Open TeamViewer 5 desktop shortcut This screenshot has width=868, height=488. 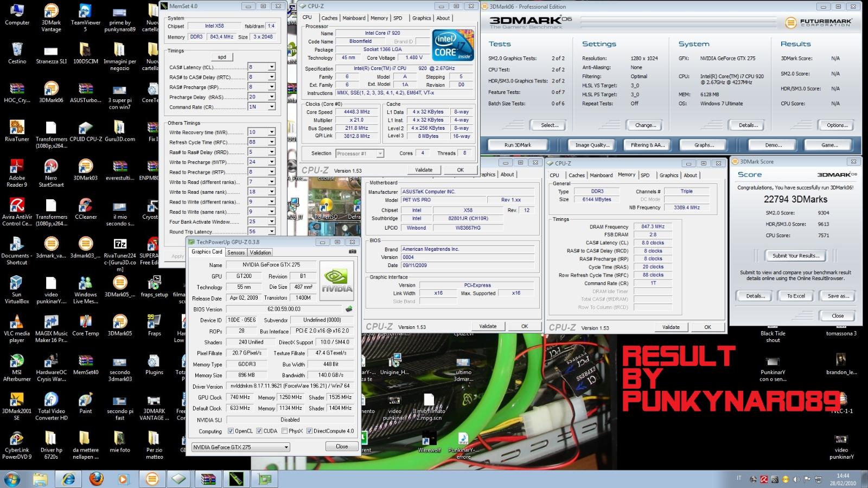85,18
